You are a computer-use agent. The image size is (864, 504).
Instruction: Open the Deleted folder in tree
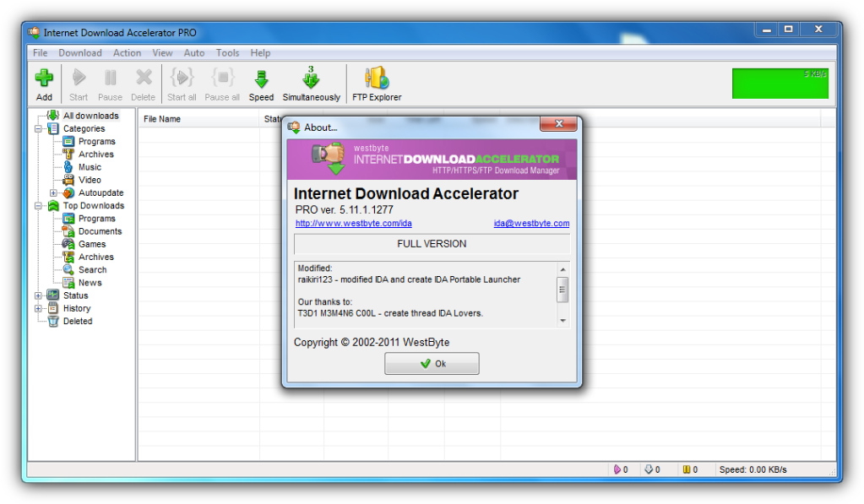tap(78, 321)
